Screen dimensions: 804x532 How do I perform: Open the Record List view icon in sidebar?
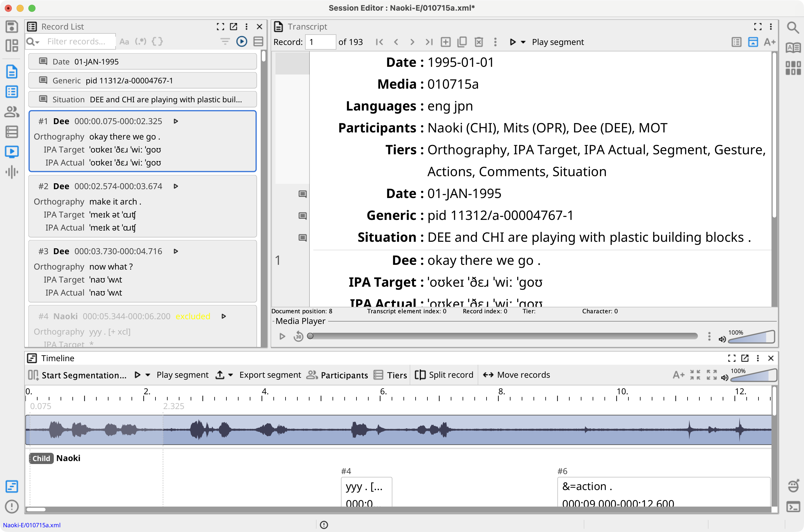click(12, 92)
